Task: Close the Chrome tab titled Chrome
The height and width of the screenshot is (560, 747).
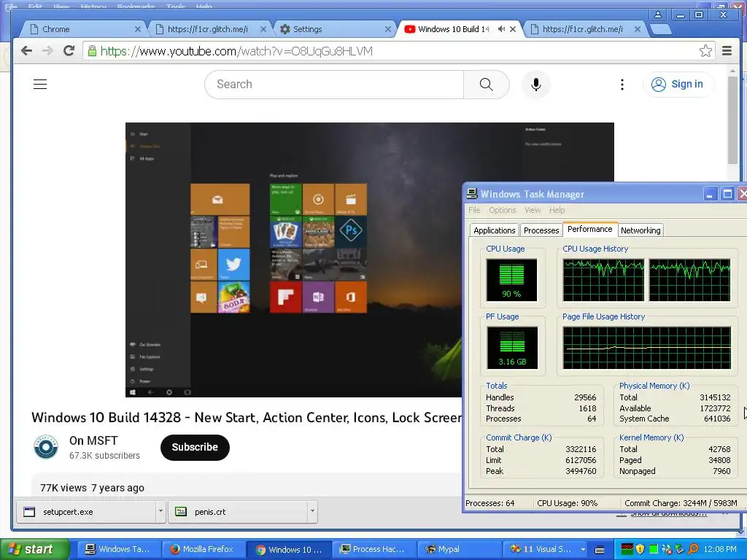Action: tap(138, 29)
